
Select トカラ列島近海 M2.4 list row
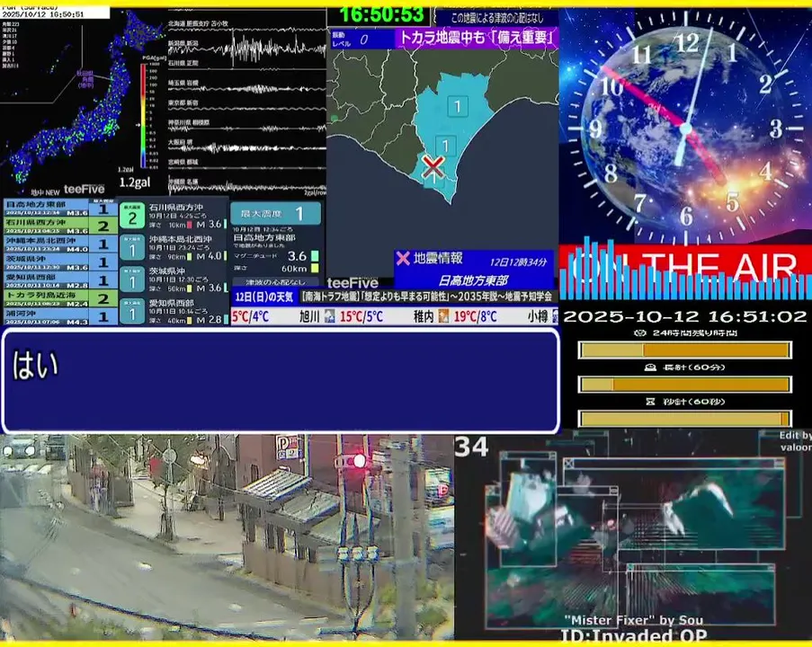tap(60, 298)
